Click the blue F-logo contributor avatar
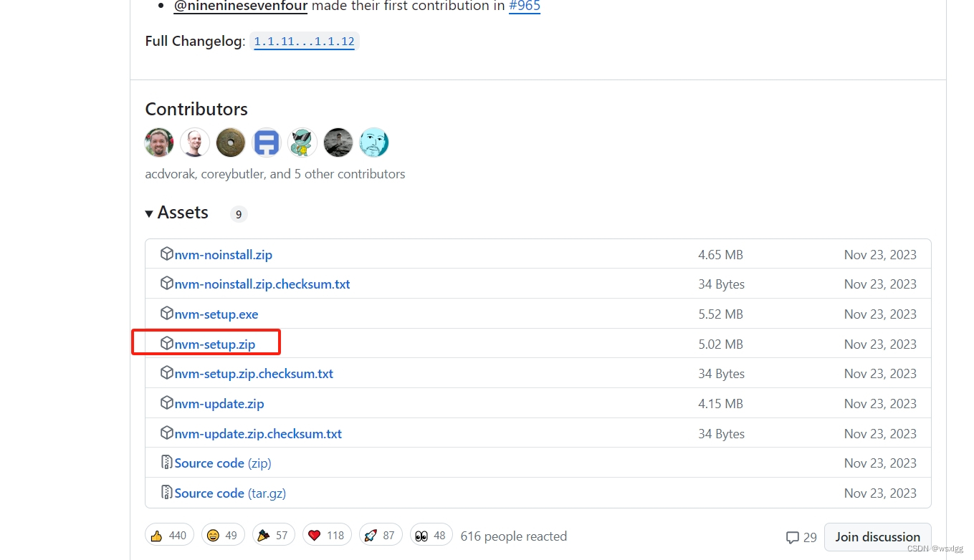 [267, 143]
